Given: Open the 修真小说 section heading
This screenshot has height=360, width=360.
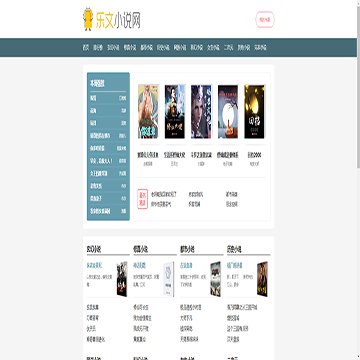Looking at the screenshot, I should click(140, 249).
